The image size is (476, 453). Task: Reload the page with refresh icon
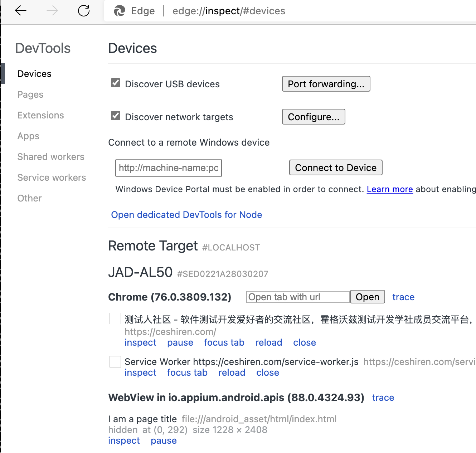[84, 11]
